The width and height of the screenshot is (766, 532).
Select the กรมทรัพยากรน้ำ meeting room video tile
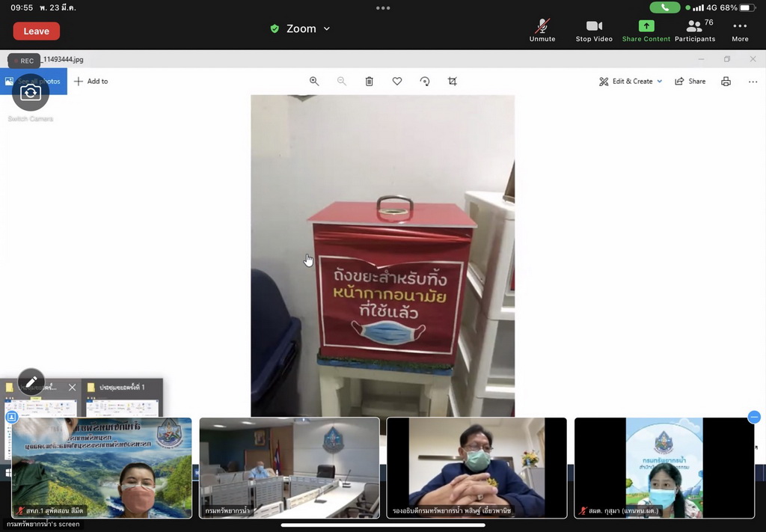point(289,468)
